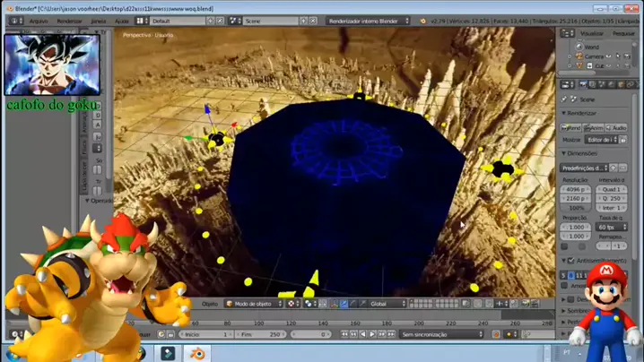644x362 pixels.
Task: Toggle the Antisserrilhamento checkbox
Action: (570, 261)
